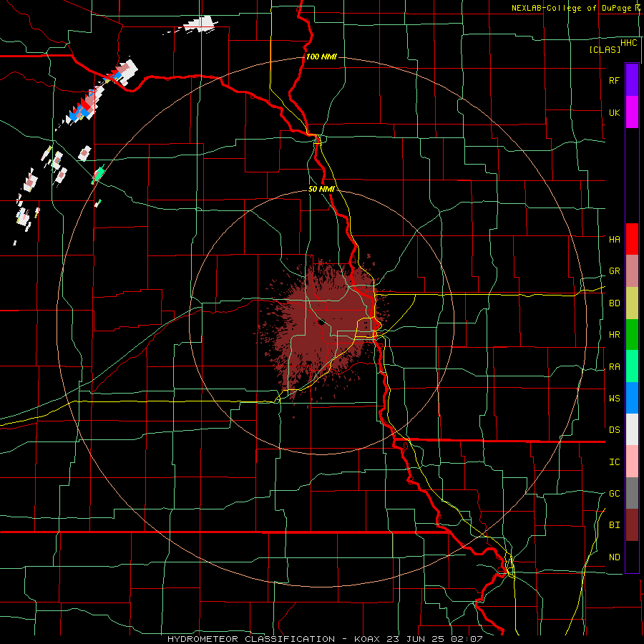Image resolution: width=644 pixels, height=644 pixels.
Task: Click the white dry snow echo at top
Action: pos(200,24)
